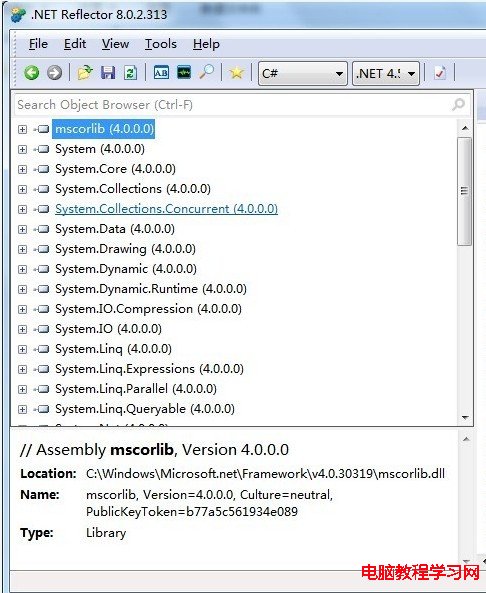Expand the mscorlib tree node
This screenshot has width=486, height=593.
pyautogui.click(x=23, y=129)
